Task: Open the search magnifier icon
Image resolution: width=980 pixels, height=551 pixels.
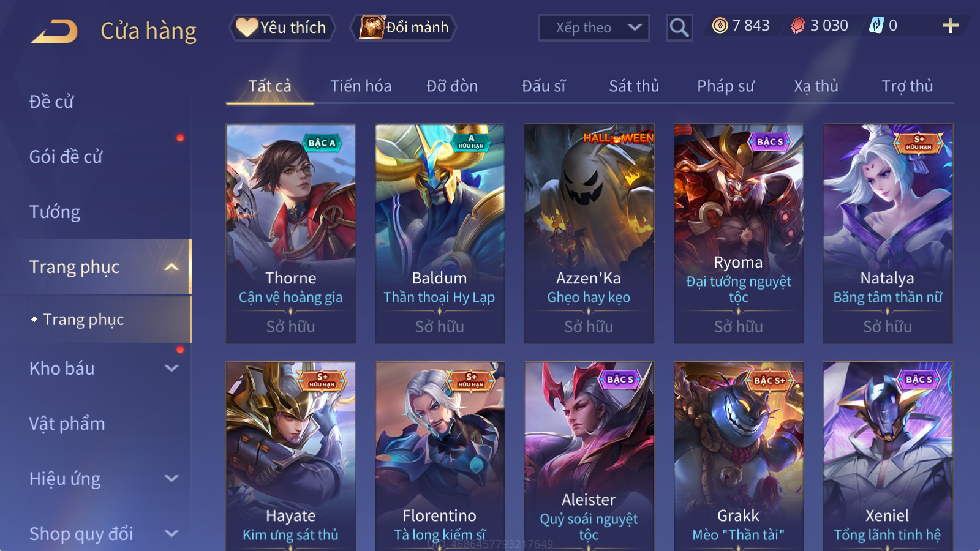Action: click(x=679, y=28)
